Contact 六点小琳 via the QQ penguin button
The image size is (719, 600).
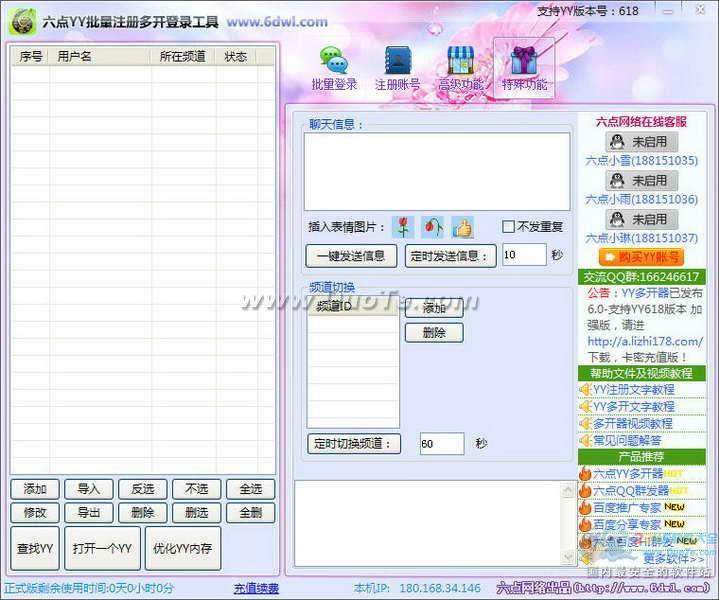[x=641, y=219]
